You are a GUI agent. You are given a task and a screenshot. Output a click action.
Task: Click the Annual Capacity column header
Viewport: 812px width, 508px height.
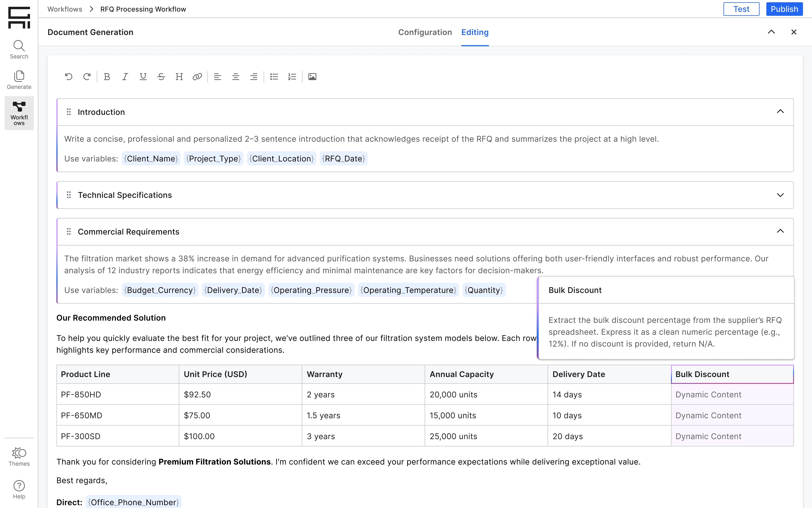[x=486, y=374]
